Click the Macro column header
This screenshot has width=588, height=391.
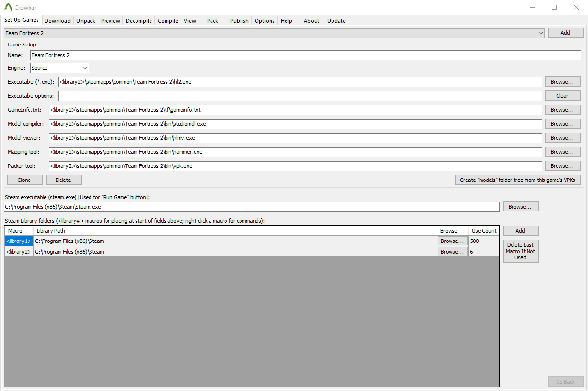tap(19, 231)
